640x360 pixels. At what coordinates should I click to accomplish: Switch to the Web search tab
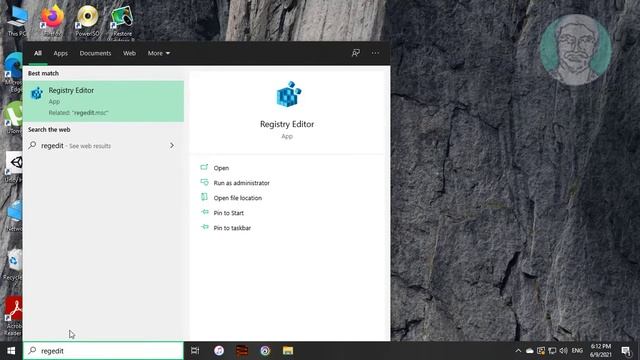tap(129, 53)
